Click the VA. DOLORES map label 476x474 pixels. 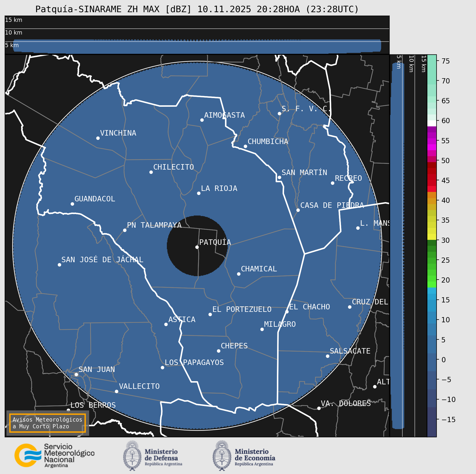point(346,403)
